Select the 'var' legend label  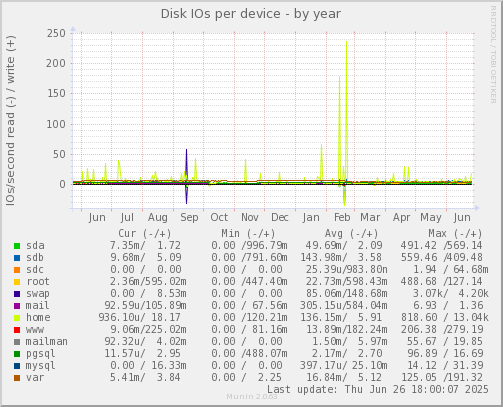click(x=35, y=378)
